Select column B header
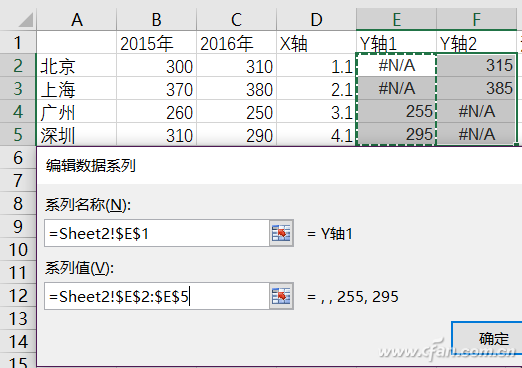522x368 pixels. pyautogui.click(x=157, y=20)
